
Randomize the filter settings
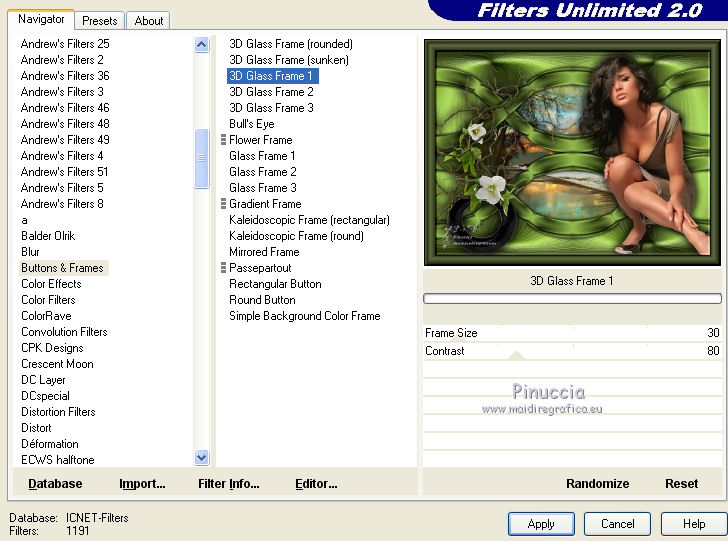click(598, 484)
